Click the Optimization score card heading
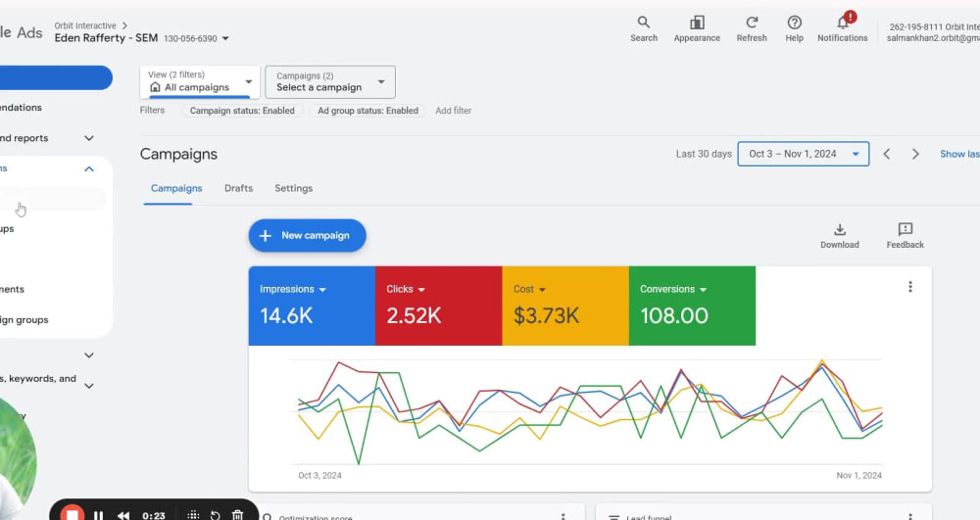980x520 pixels. [x=315, y=517]
